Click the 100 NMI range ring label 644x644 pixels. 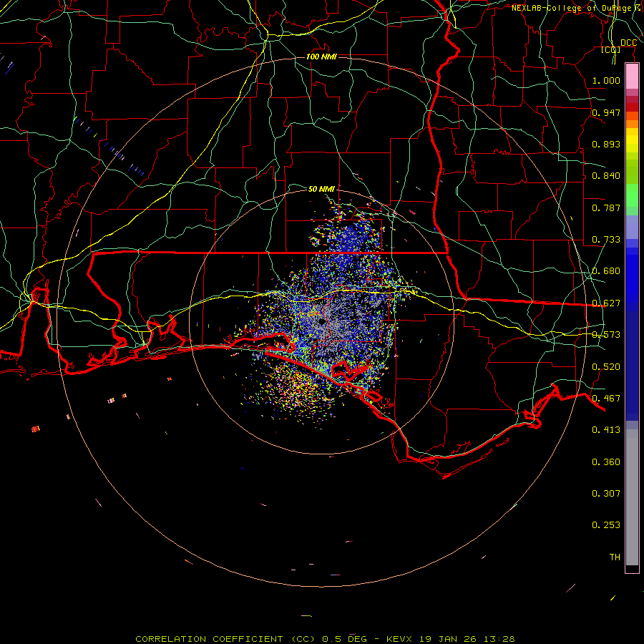pos(321,57)
